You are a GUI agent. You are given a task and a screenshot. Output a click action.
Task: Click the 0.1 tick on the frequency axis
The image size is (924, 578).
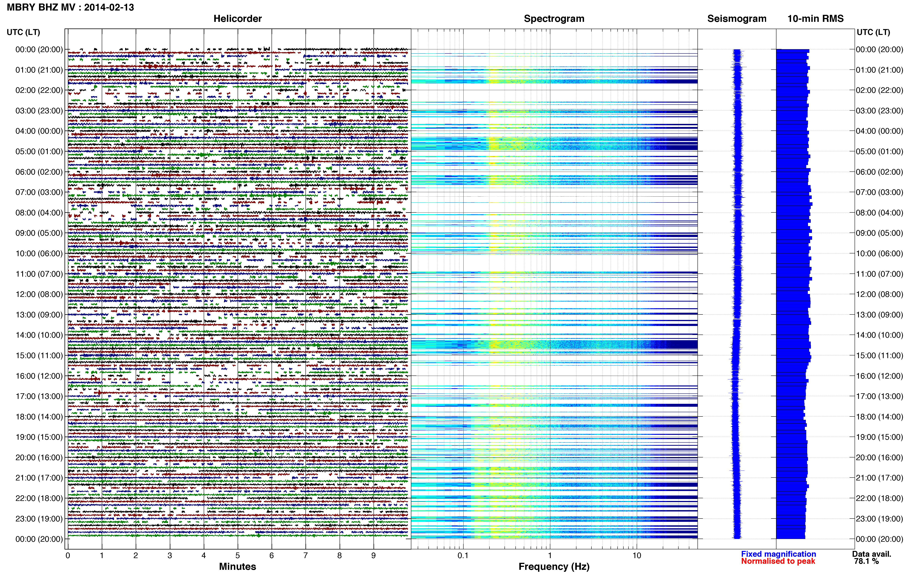tap(463, 555)
